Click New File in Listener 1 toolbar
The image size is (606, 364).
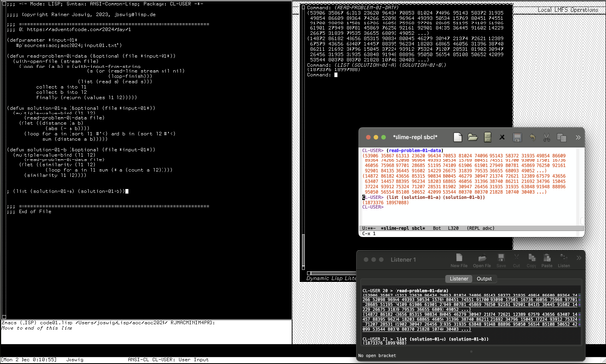tap(459, 260)
